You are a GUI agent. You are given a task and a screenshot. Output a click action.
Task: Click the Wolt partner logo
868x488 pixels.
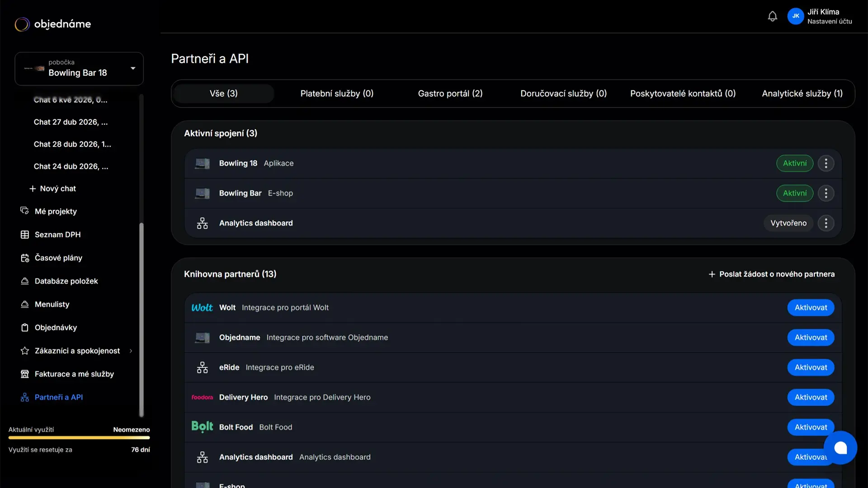[x=202, y=307]
